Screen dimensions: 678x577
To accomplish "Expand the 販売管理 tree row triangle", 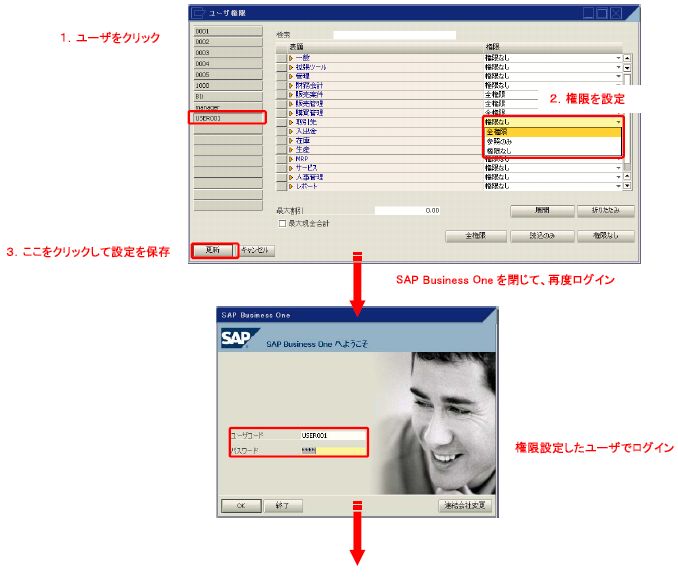I will tap(291, 104).
